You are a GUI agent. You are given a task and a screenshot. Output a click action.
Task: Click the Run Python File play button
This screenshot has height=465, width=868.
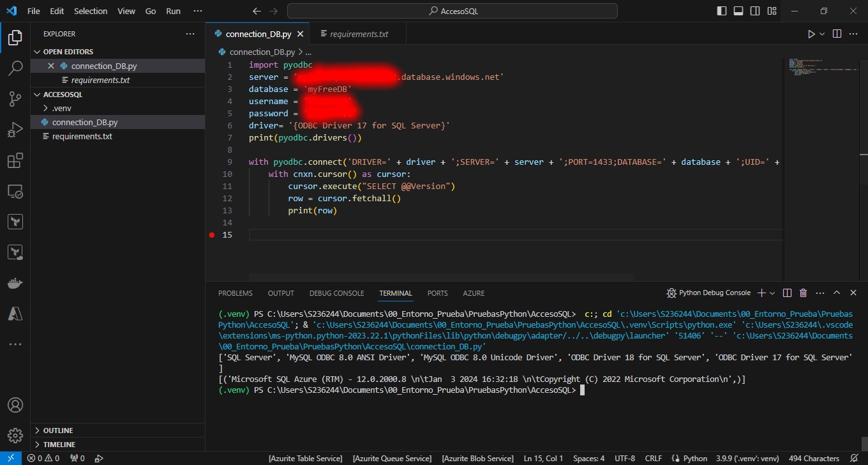point(811,34)
